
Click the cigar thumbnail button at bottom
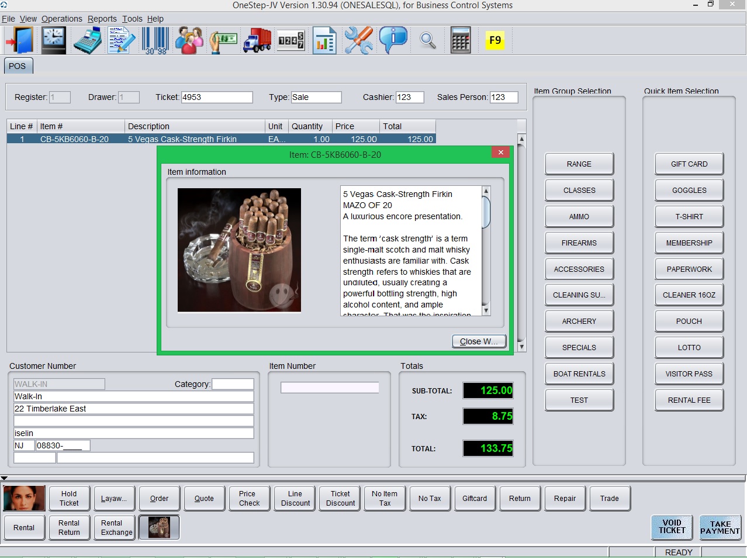coord(159,527)
